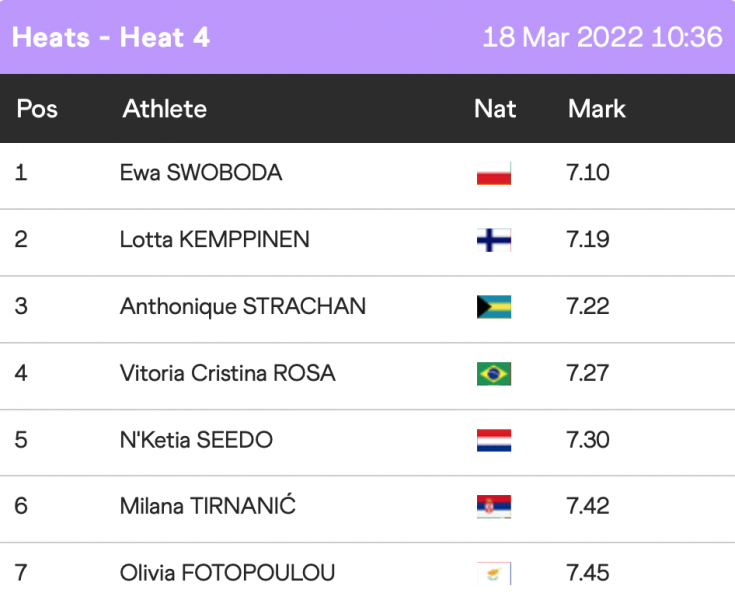Viewport: 735px width, 600px height.
Task: Click the Athlete column header
Action: click(x=165, y=108)
